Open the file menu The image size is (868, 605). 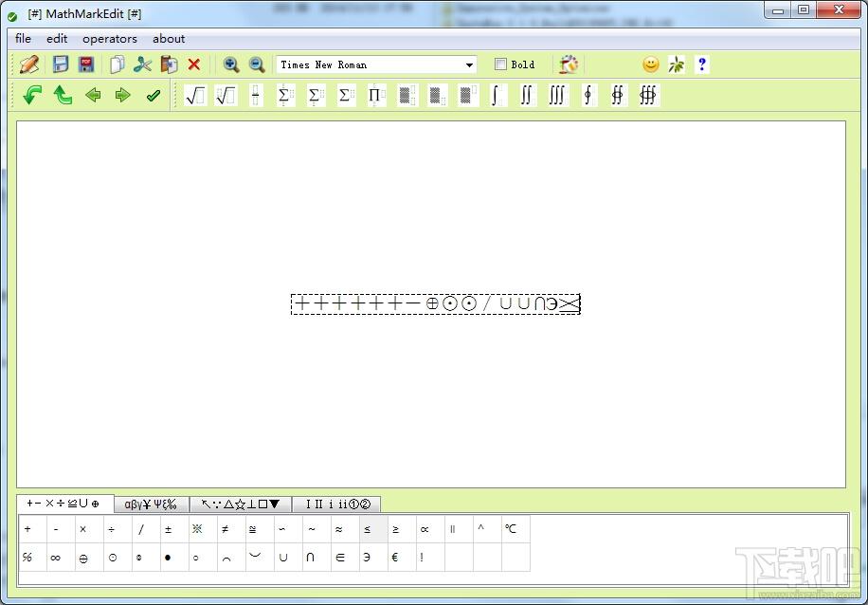tap(23, 39)
